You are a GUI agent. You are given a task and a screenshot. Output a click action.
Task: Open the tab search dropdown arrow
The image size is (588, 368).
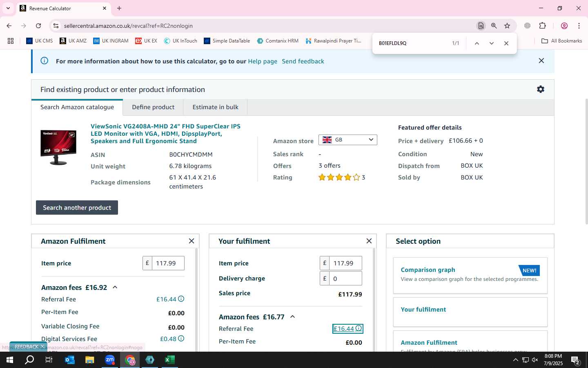(8, 8)
